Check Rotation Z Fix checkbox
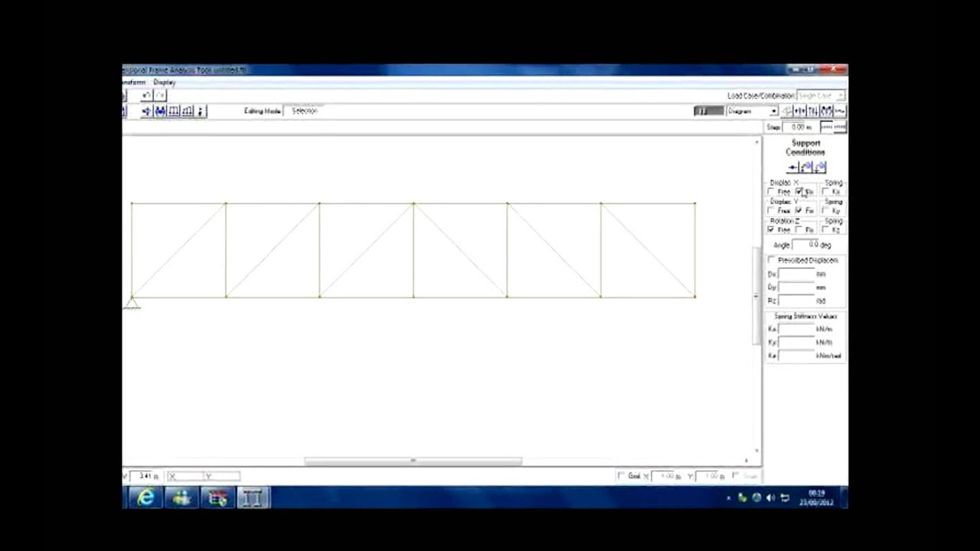980x551 pixels. (x=799, y=230)
